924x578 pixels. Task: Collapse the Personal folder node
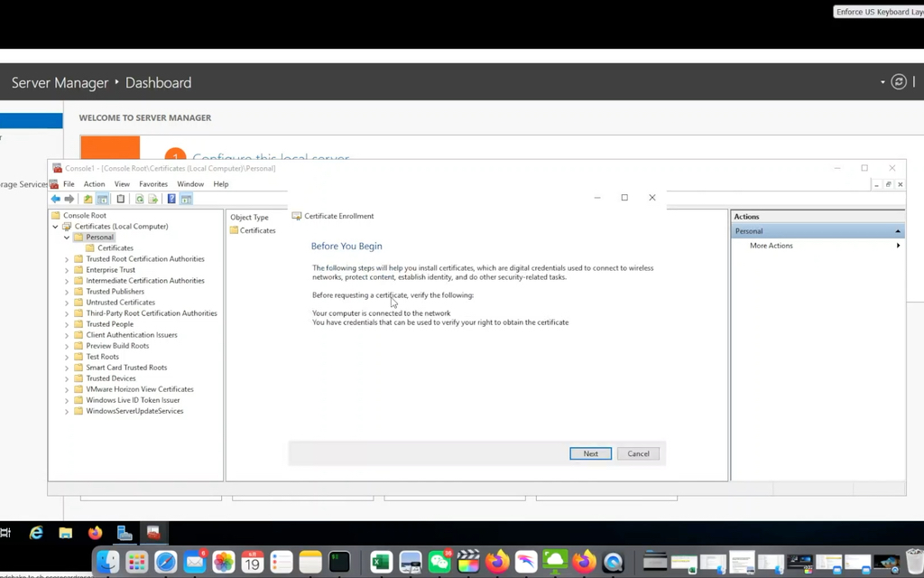click(x=67, y=238)
